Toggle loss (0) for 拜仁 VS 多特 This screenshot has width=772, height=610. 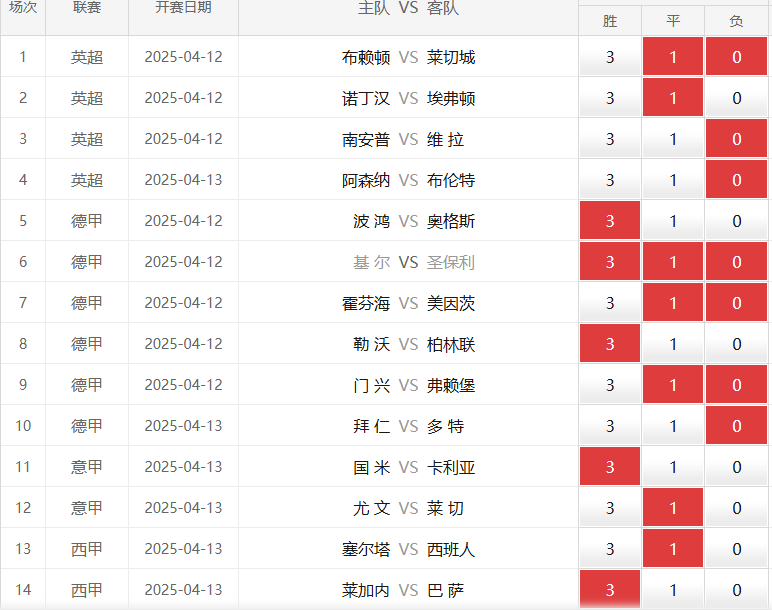(736, 425)
